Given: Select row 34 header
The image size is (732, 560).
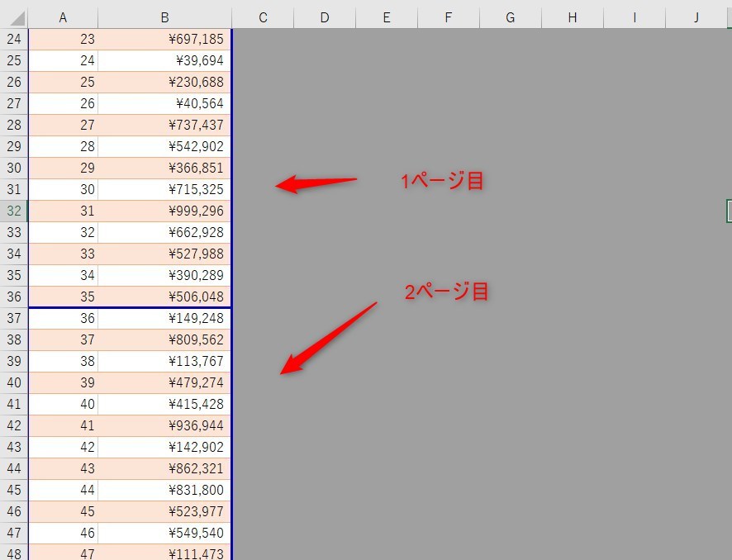Looking at the screenshot, I should 14,254.
